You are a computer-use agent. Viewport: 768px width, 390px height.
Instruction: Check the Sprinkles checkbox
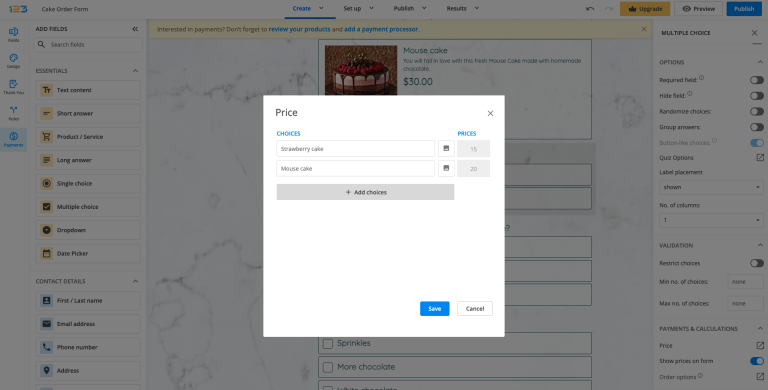point(328,343)
